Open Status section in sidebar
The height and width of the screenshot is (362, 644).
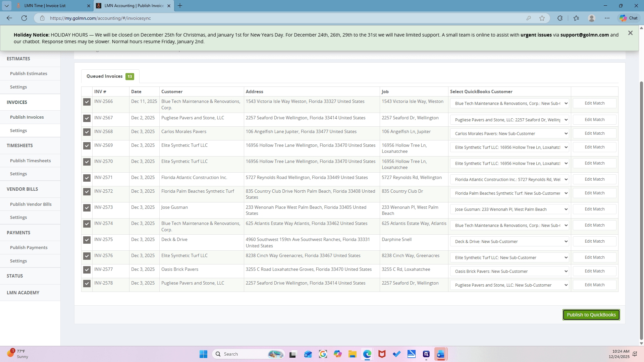point(15,276)
